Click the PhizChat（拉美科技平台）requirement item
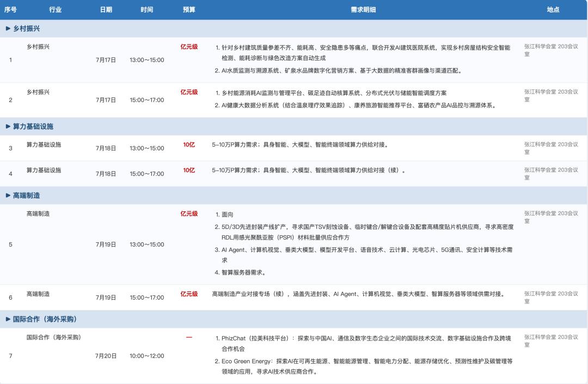Screen dimensions: 588x384 [366, 344]
